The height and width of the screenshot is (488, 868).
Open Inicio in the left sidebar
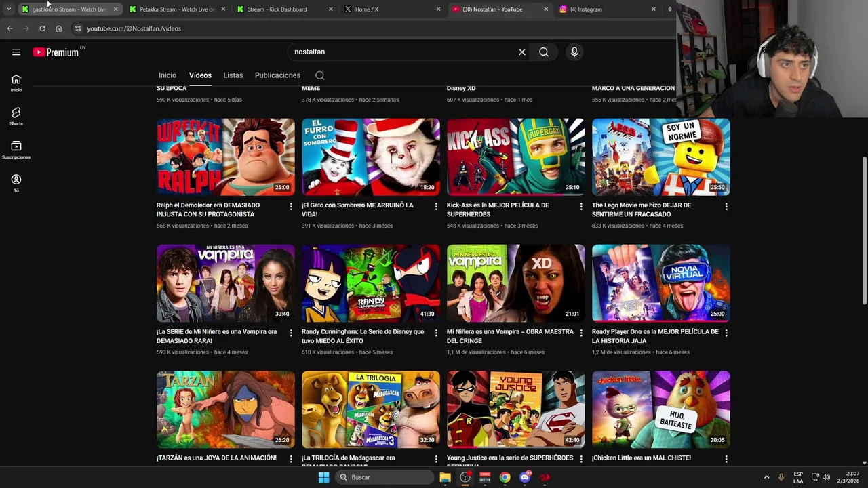point(16,83)
